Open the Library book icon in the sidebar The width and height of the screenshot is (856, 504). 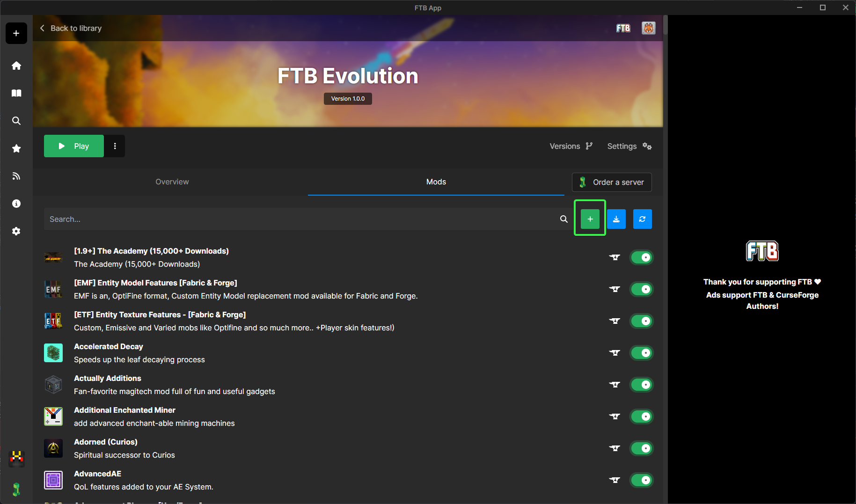16,93
